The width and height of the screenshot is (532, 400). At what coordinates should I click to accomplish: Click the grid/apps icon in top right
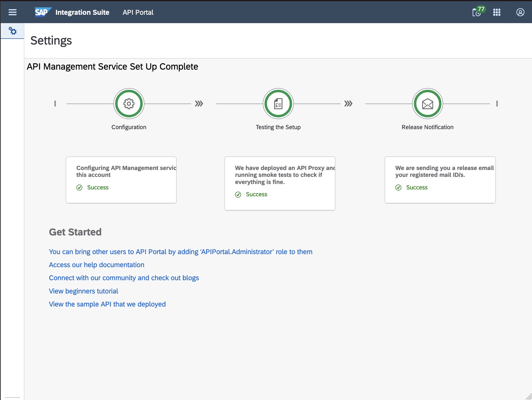pos(497,12)
